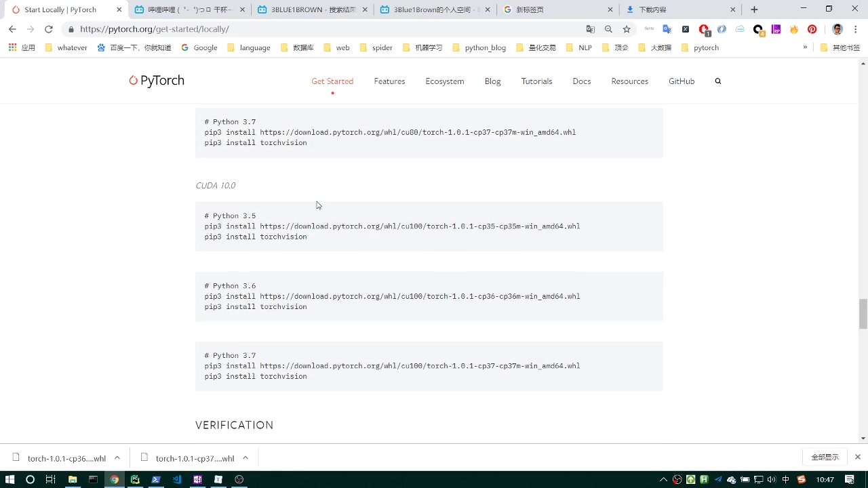
Task: Click the volume icon in system tray
Action: (772, 479)
